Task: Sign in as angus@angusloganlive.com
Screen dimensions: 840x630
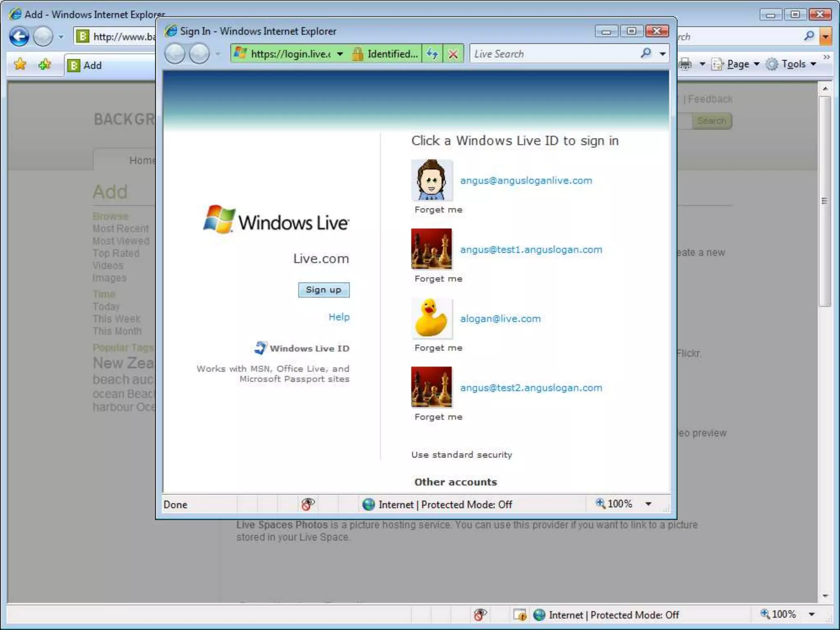Action: click(x=526, y=180)
